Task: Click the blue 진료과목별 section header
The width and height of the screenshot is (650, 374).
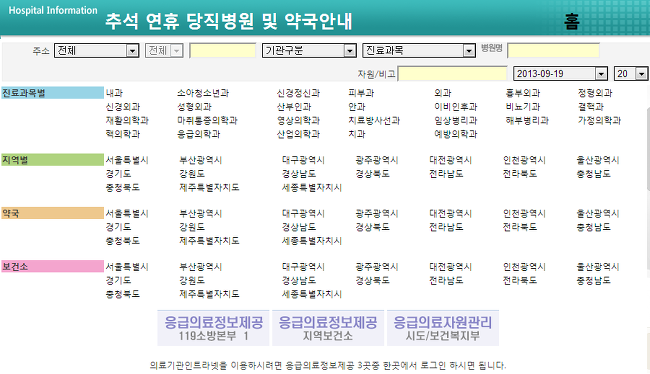Action: pyautogui.click(x=52, y=93)
